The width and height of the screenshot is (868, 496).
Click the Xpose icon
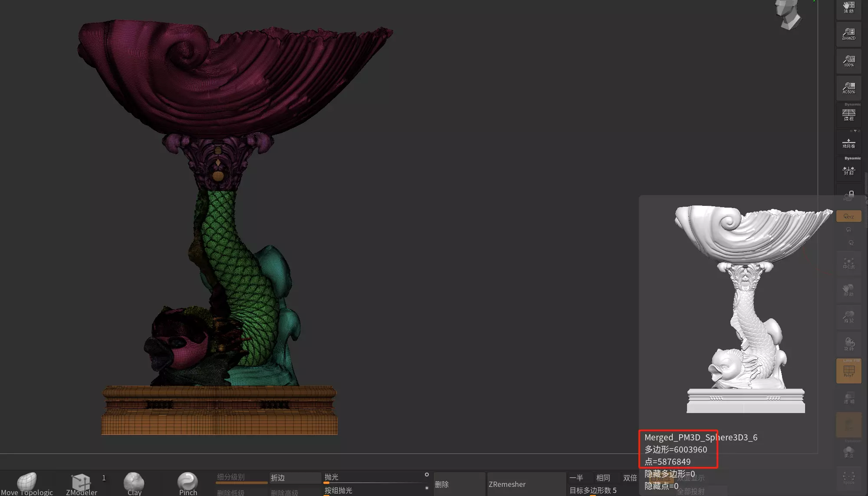pyautogui.click(x=848, y=479)
